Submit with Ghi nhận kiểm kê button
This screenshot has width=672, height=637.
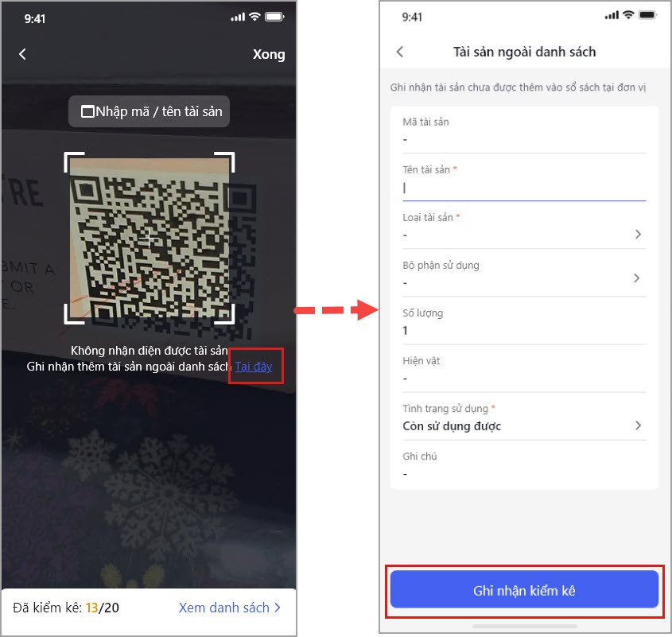pyautogui.click(x=524, y=590)
